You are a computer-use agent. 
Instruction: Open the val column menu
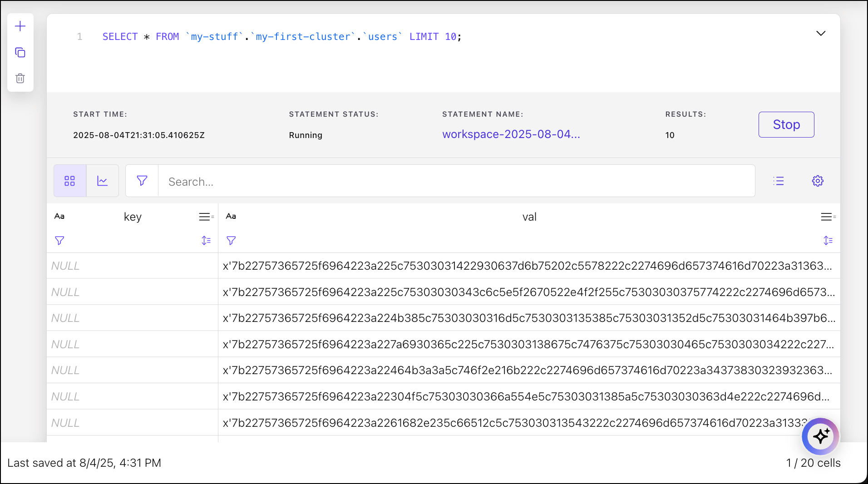click(x=828, y=217)
